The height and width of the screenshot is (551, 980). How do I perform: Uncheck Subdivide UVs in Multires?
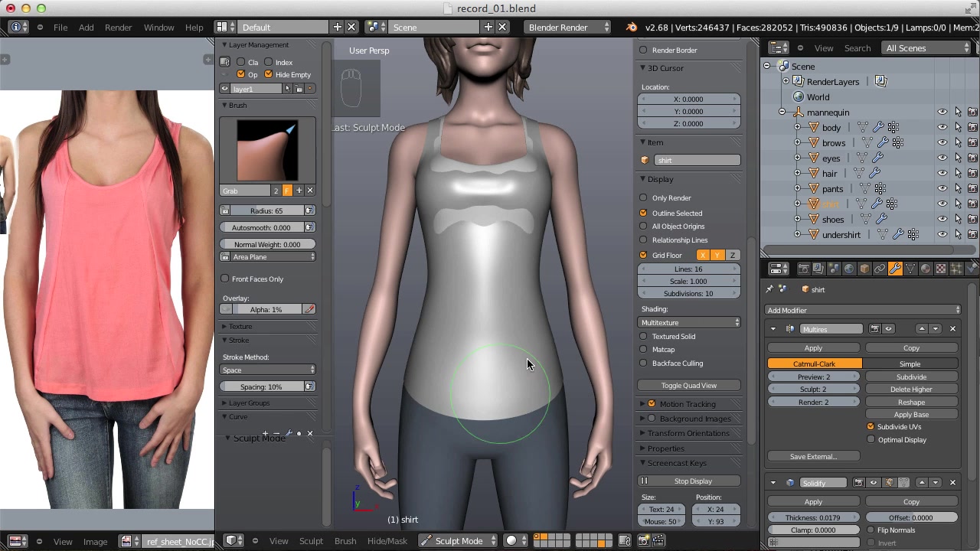coord(871,427)
